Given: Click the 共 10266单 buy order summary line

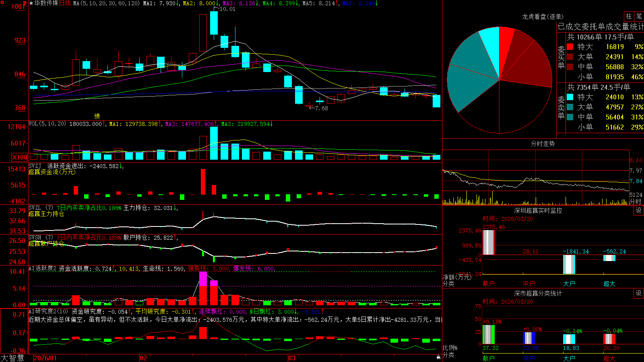Looking at the screenshot, I should [601, 37].
